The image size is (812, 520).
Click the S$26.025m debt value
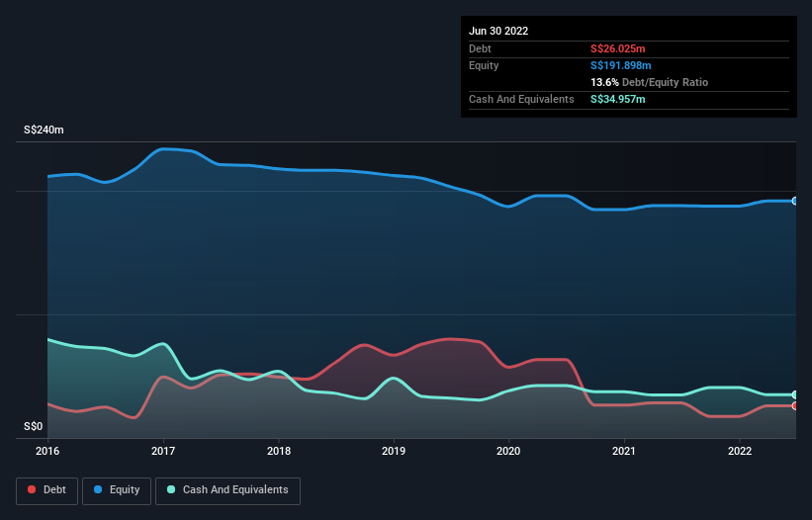[x=618, y=48]
